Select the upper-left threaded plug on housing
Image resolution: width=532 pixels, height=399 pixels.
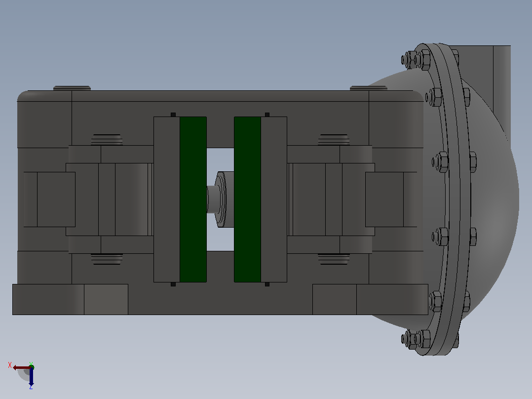pos(107,140)
